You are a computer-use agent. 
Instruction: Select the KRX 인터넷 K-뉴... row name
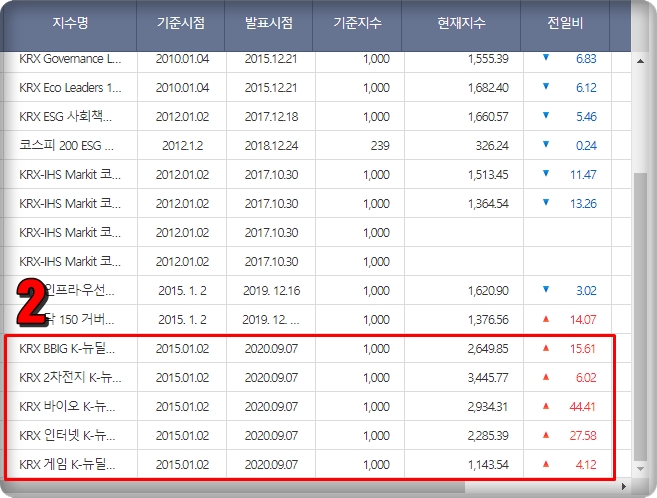[x=67, y=435]
